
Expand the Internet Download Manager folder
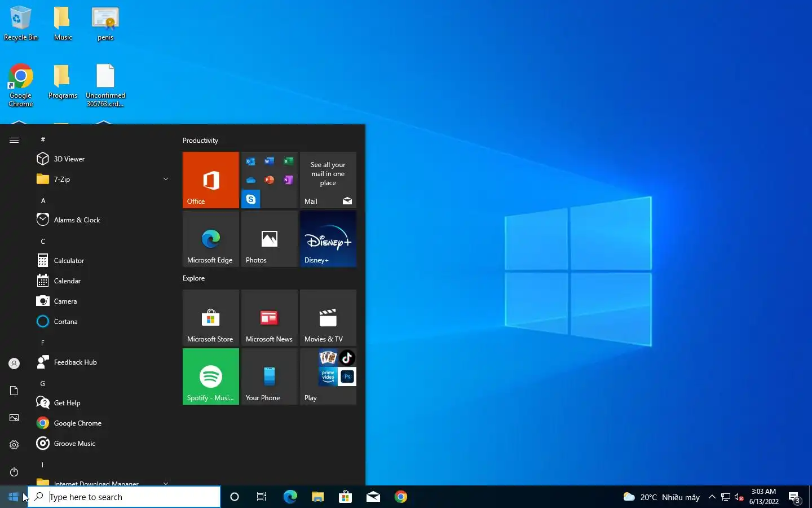[101, 483]
